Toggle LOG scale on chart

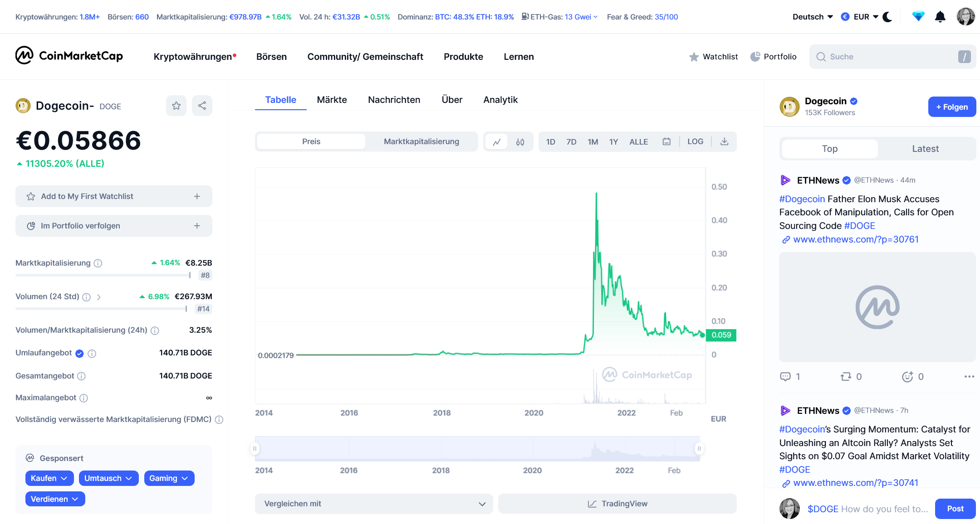coord(695,141)
